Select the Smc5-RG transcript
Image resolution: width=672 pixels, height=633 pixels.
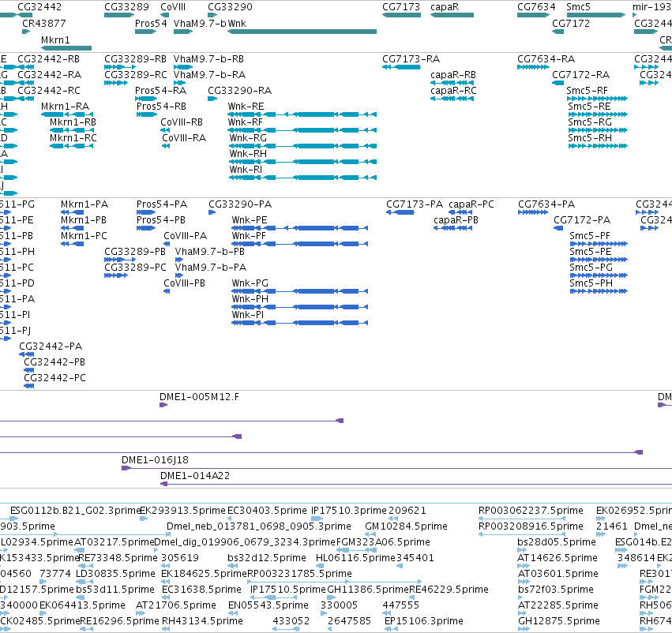point(598,130)
